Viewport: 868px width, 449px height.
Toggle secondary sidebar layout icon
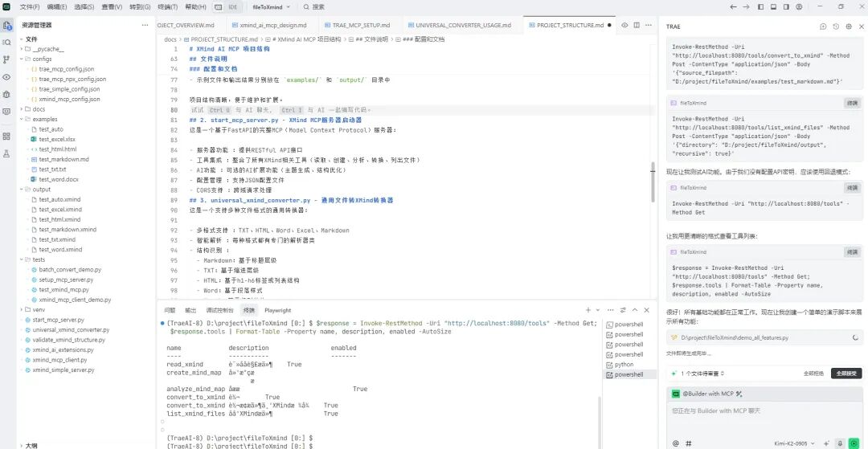pos(786,6)
